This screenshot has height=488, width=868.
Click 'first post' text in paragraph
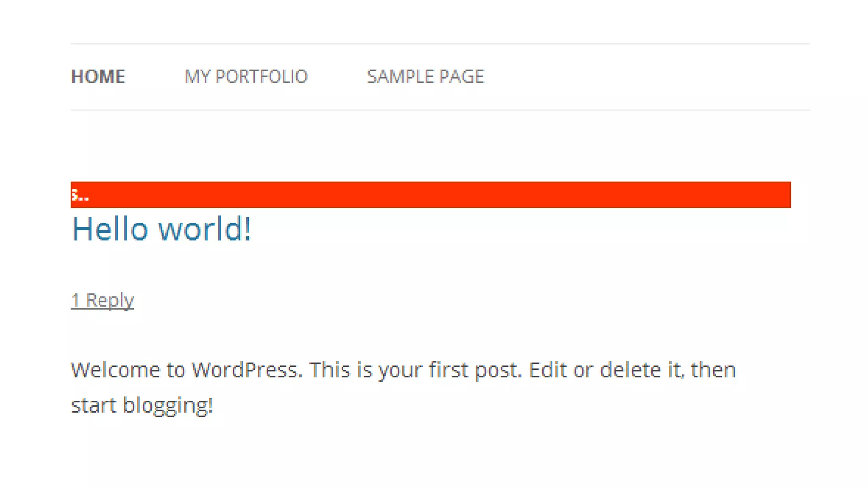pos(474,370)
